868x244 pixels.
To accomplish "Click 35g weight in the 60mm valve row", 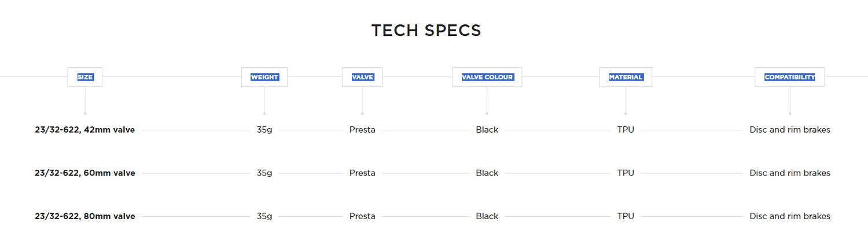I will click(264, 173).
